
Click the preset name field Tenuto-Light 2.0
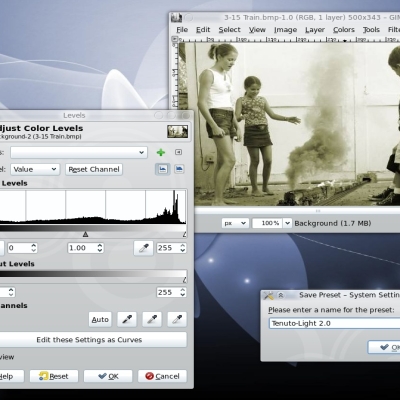tap(334, 323)
